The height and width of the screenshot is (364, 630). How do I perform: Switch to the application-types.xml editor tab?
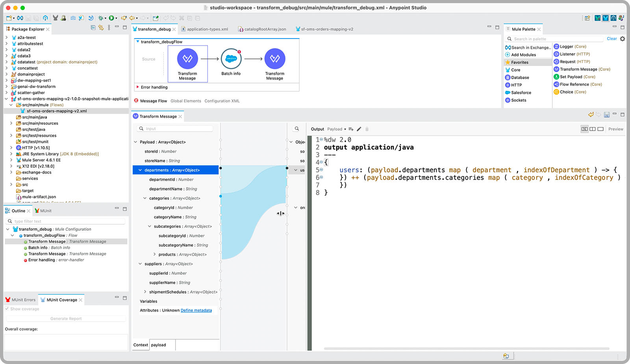(207, 29)
